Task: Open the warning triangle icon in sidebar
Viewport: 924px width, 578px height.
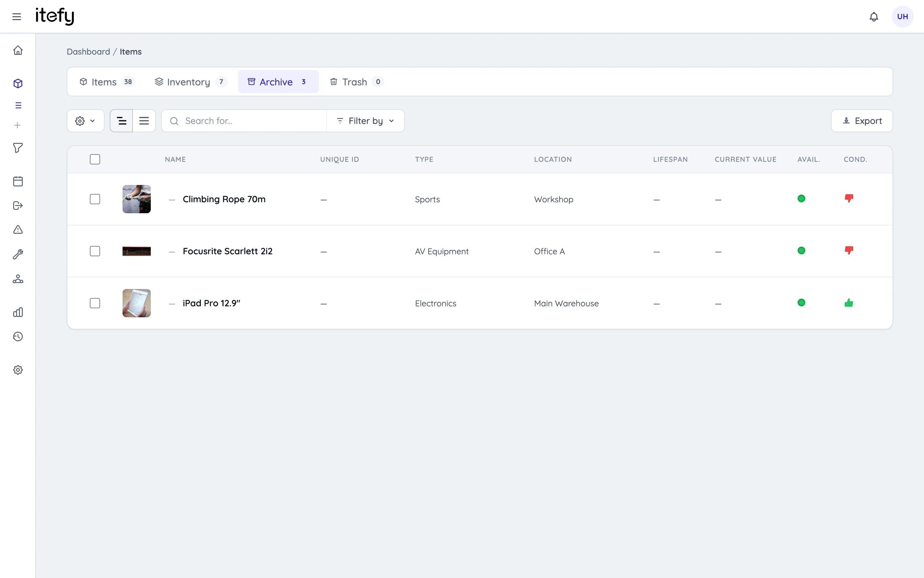Action: tap(18, 229)
